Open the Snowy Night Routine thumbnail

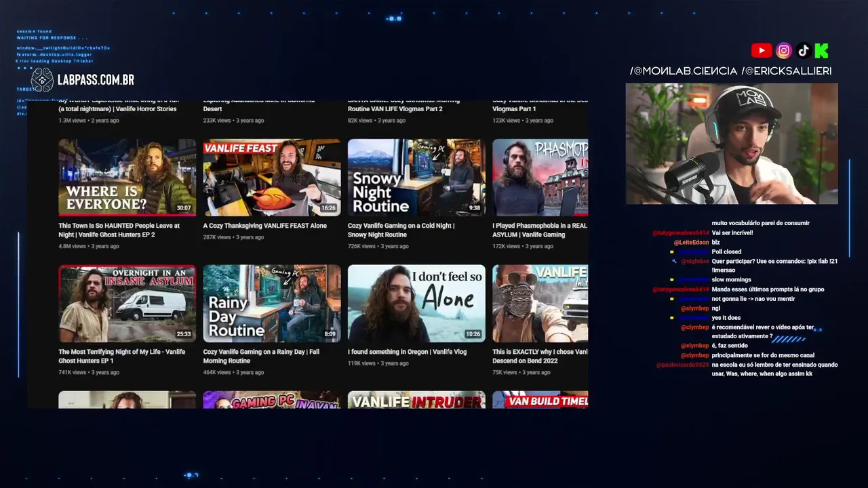coord(416,178)
